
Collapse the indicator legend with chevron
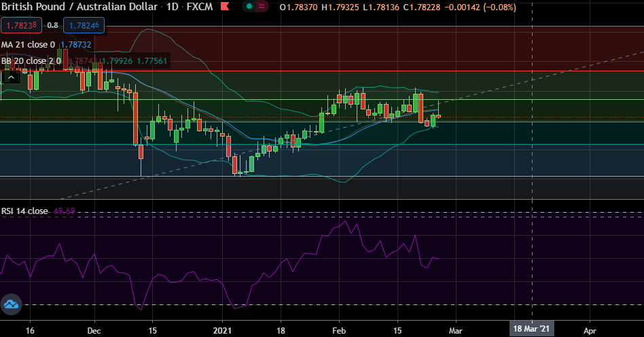[10, 77]
